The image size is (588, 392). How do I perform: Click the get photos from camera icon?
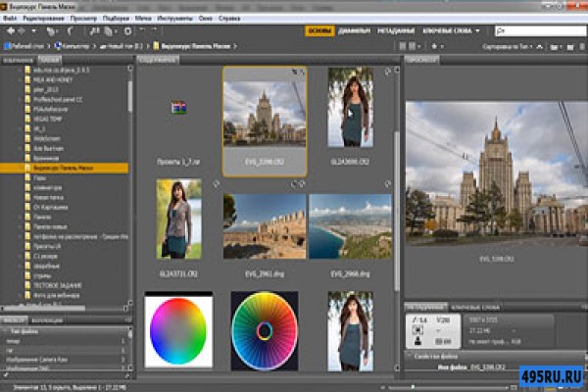(94, 31)
